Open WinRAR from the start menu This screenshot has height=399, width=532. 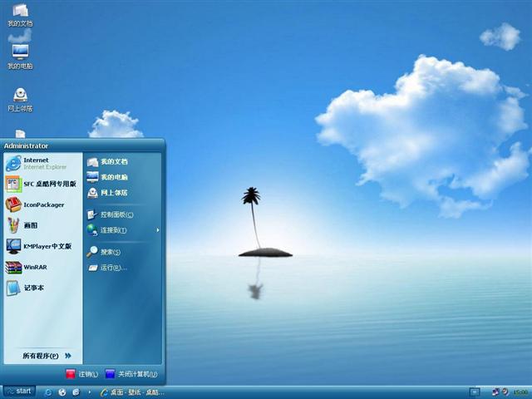pos(43,268)
